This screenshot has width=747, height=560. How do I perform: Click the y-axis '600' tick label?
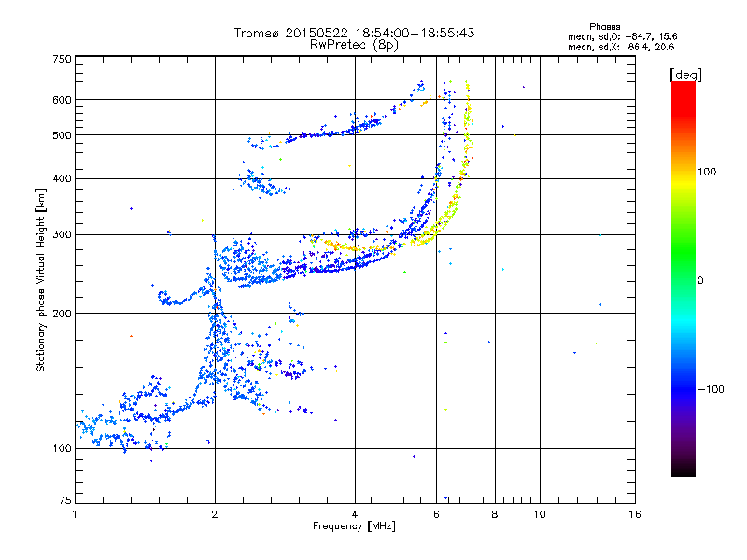[x=62, y=100]
